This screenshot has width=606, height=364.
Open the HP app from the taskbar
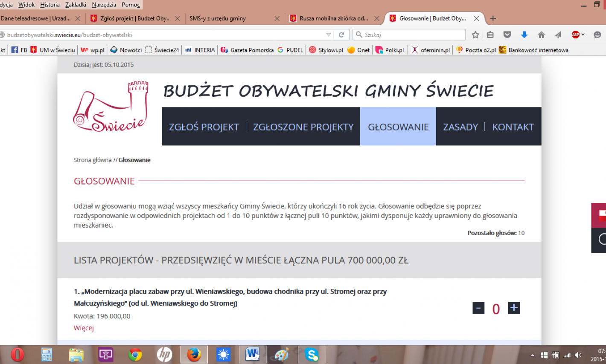pyautogui.click(x=164, y=355)
